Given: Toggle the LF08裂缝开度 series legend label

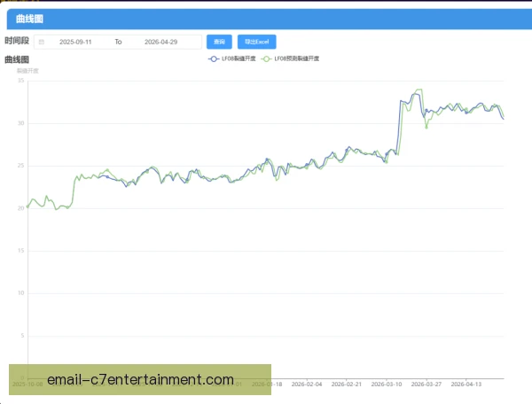Looking at the screenshot, I should click(239, 58).
